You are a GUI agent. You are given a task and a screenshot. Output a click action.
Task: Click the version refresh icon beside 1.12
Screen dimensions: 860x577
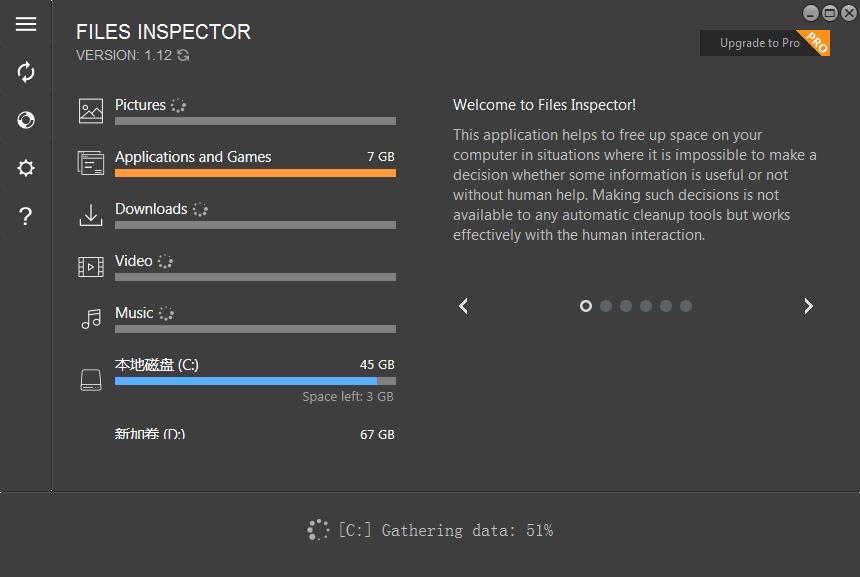[180, 56]
